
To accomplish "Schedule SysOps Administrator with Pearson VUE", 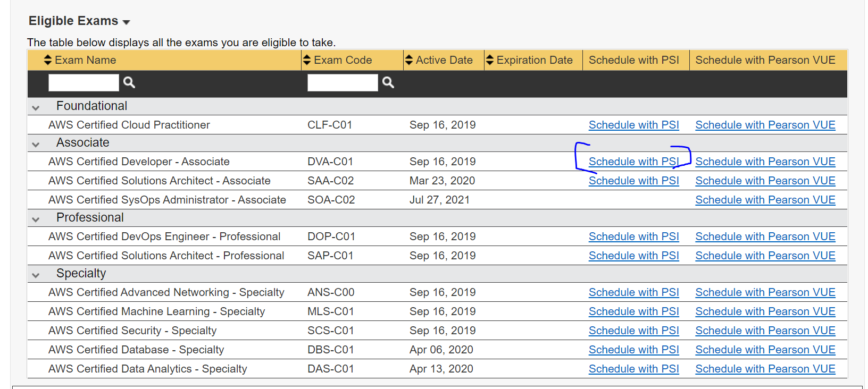I will click(x=765, y=200).
